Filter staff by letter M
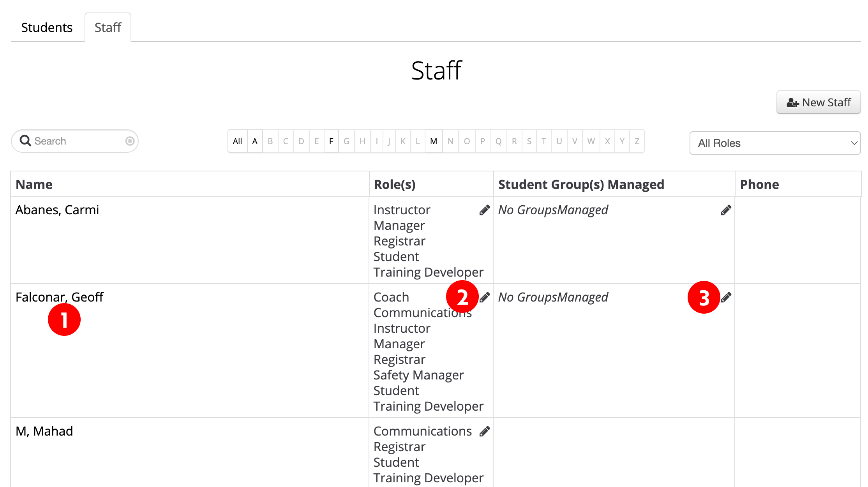Viewport: 868px width, 487px height. (x=434, y=141)
